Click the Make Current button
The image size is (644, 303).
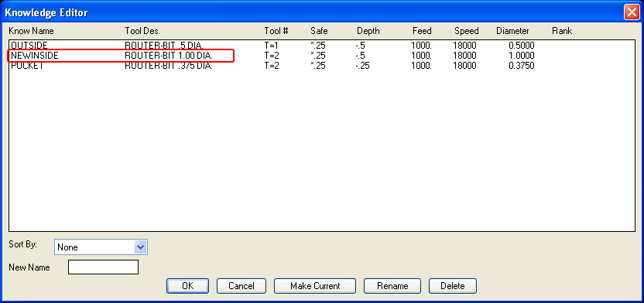[315, 286]
